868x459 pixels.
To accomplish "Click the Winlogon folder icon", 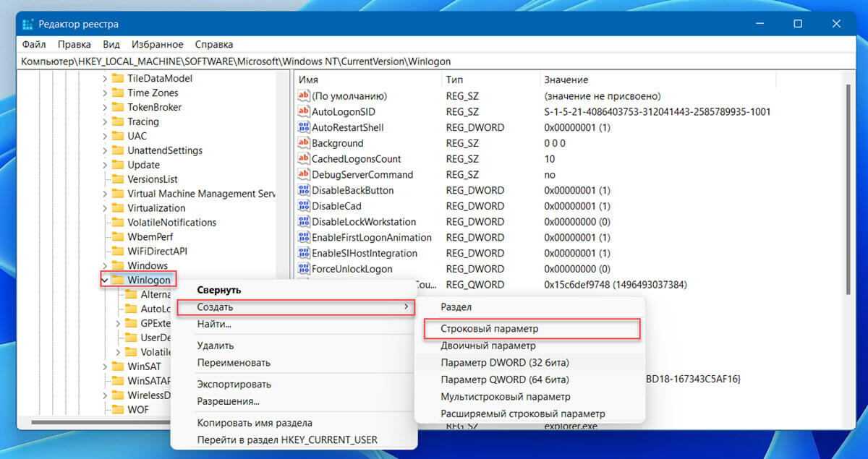I will pos(117,280).
